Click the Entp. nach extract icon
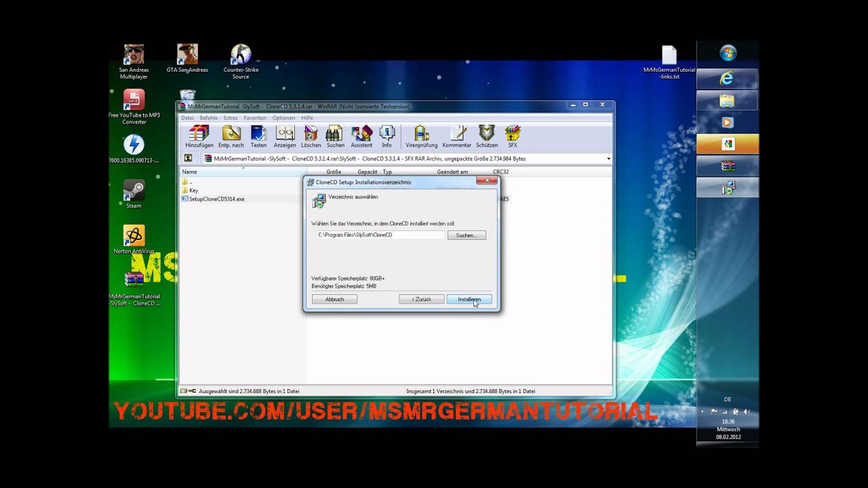The image size is (868, 488). point(231,136)
